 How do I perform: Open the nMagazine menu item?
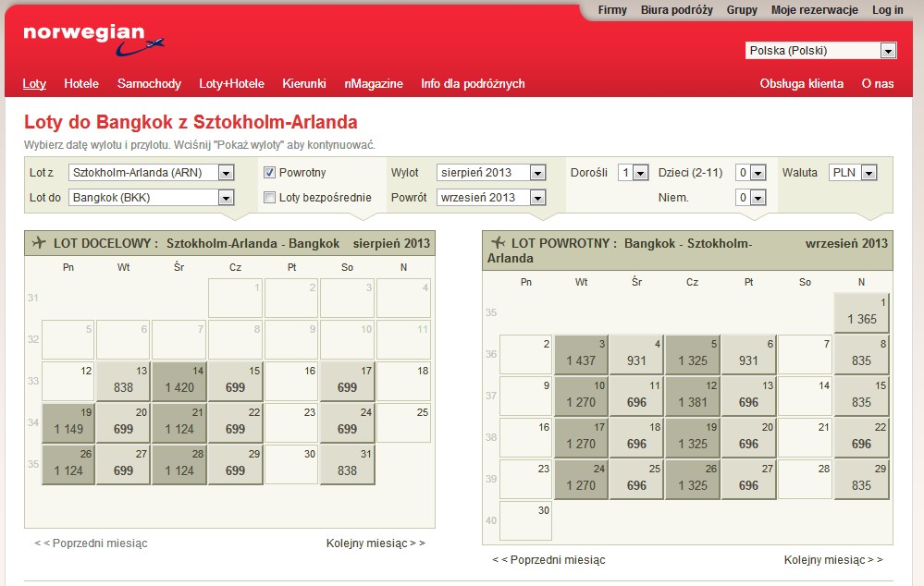coord(374,83)
